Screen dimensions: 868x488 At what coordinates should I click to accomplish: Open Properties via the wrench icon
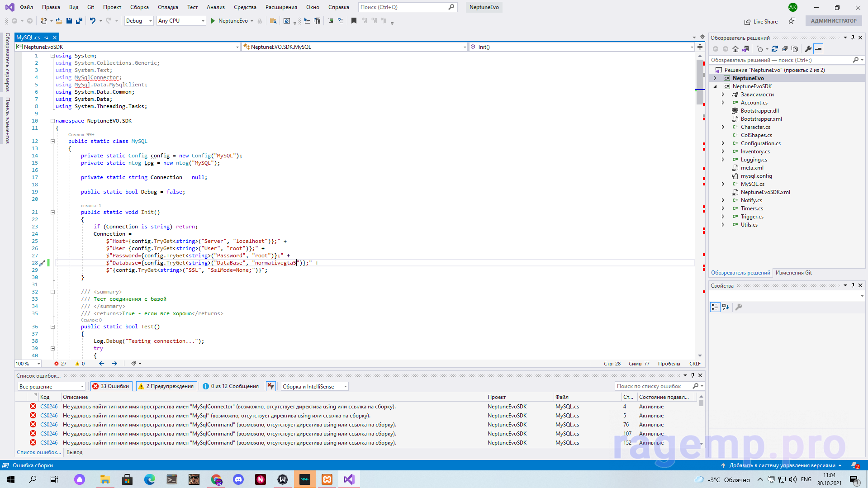pos(808,49)
